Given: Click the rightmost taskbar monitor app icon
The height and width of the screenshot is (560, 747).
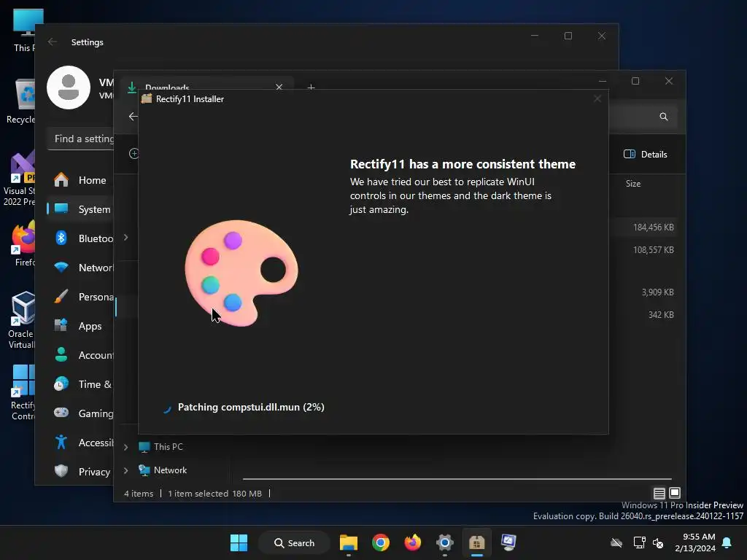Looking at the screenshot, I should tap(508, 542).
